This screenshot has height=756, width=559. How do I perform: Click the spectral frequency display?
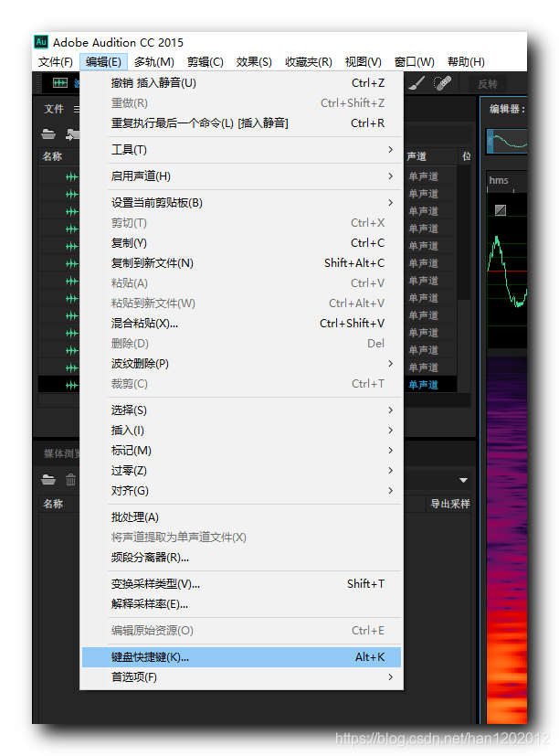click(x=506, y=540)
